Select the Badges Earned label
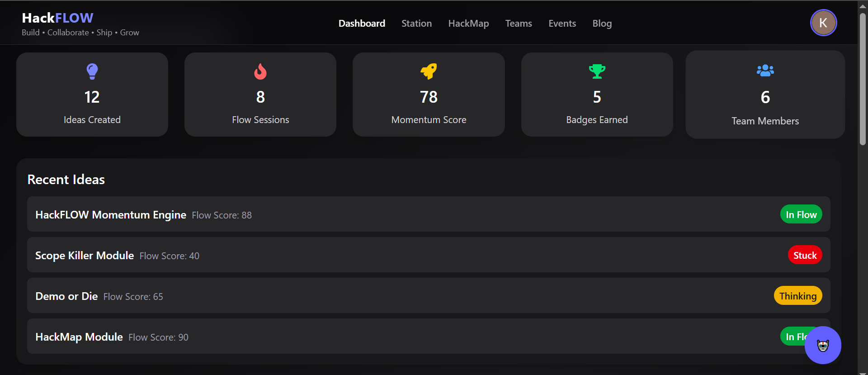This screenshot has width=868, height=375. coord(597,120)
